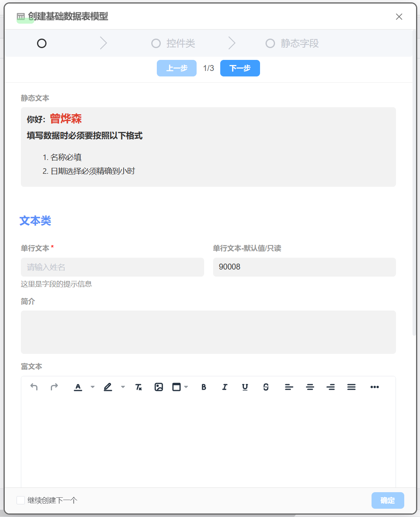Apply bold formatting in rich text editor
This screenshot has height=517, width=420.
click(204, 387)
